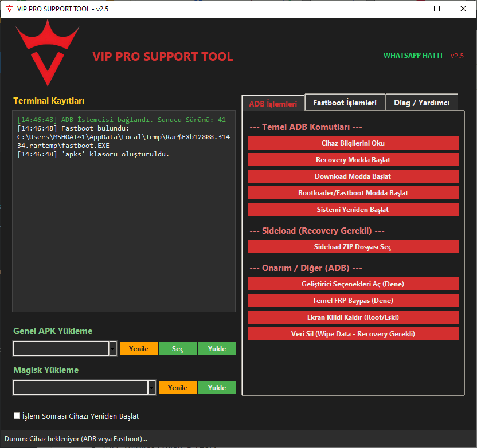Viewport: 477px width, 448px height.
Task: Open the Genel APK Yükleme dropdown list
Action: (x=112, y=348)
